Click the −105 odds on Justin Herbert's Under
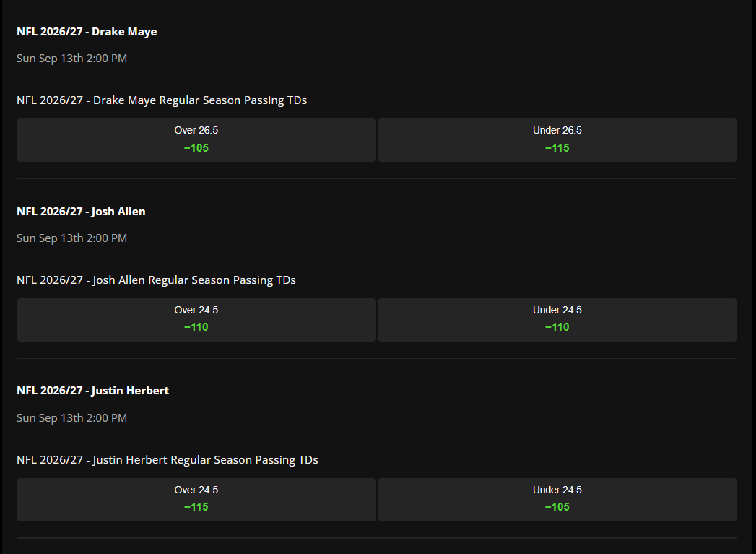This screenshot has height=554, width=756. (x=557, y=507)
